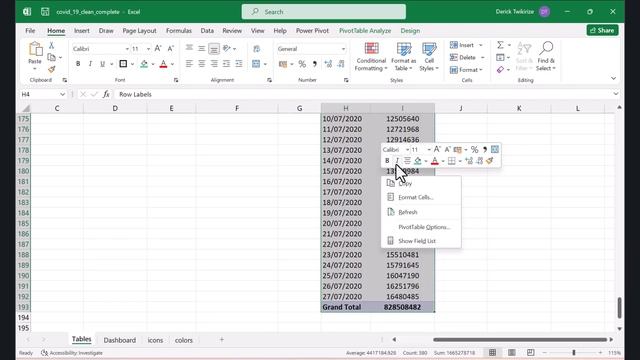Apply ribbon Fill Color bucket
640x360 pixels.
click(x=144, y=64)
